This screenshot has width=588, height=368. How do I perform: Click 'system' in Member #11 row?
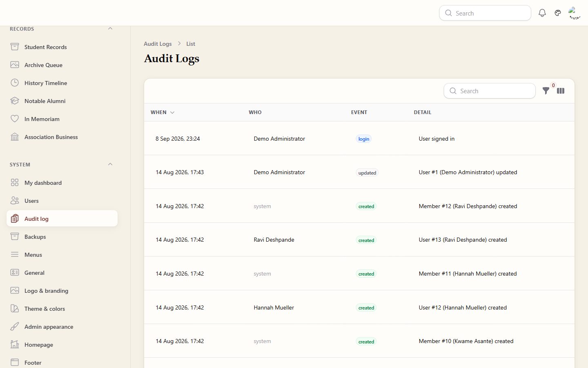coord(262,274)
